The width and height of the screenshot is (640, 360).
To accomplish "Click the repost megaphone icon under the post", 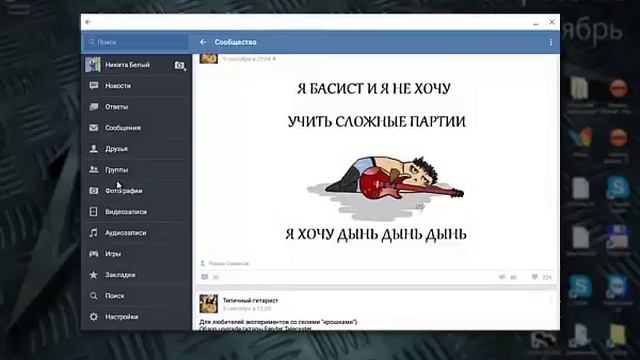I will point(502,277).
